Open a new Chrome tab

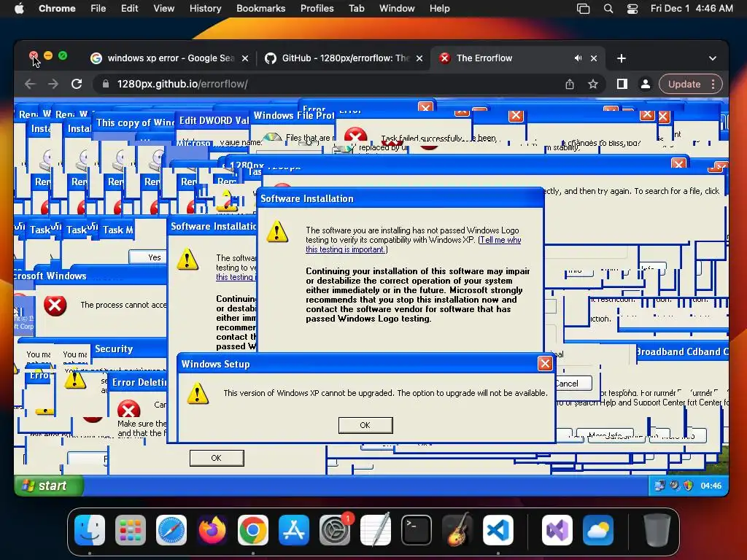pyautogui.click(x=622, y=58)
